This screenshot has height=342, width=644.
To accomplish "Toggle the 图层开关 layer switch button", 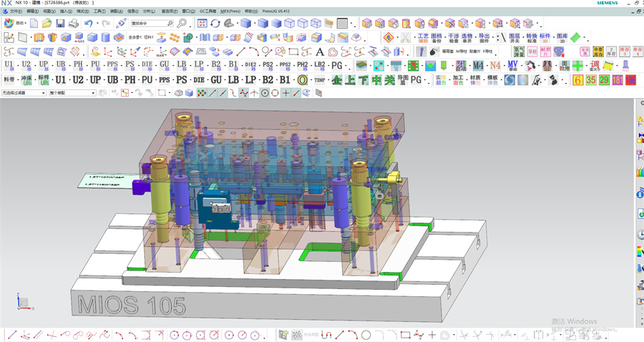I will pyautogui.click(x=514, y=38).
